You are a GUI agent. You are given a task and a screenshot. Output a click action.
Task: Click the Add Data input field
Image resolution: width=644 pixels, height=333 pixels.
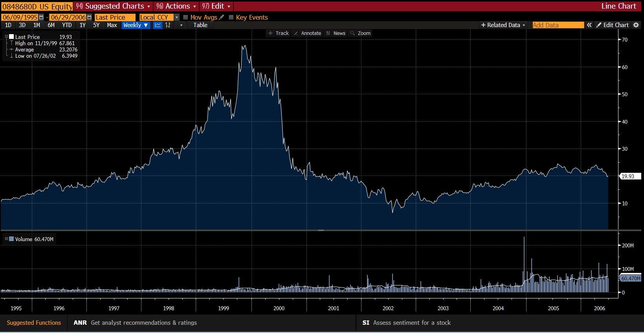click(x=558, y=25)
